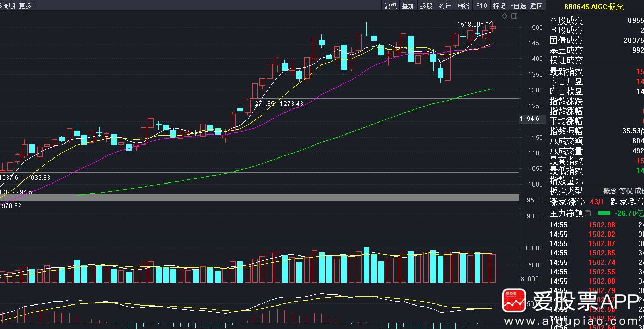Click the 涨家.涨停 43/1 value
644x329 pixels.
click(597, 202)
